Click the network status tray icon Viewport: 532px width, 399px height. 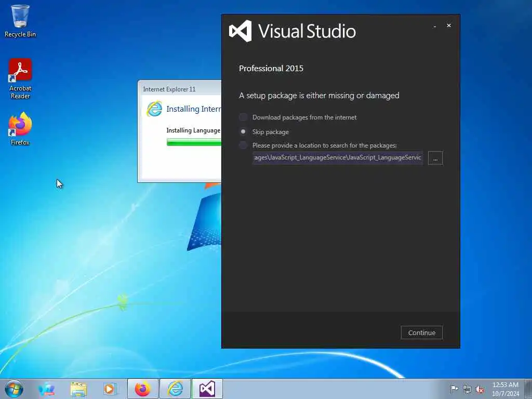(467, 389)
